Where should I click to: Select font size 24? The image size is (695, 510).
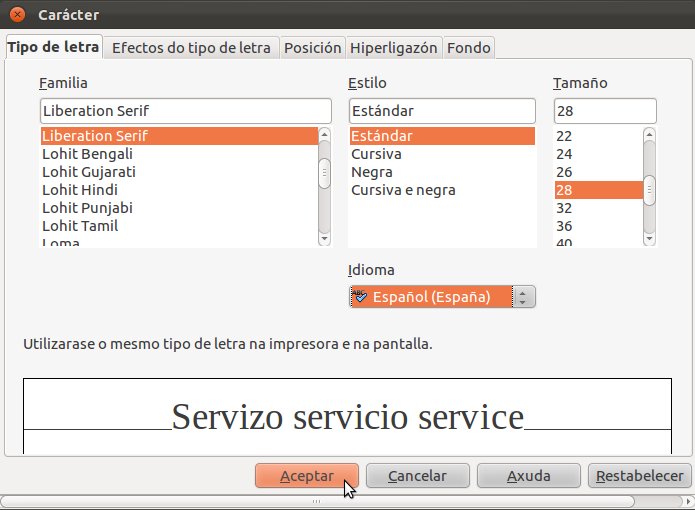[598, 154]
